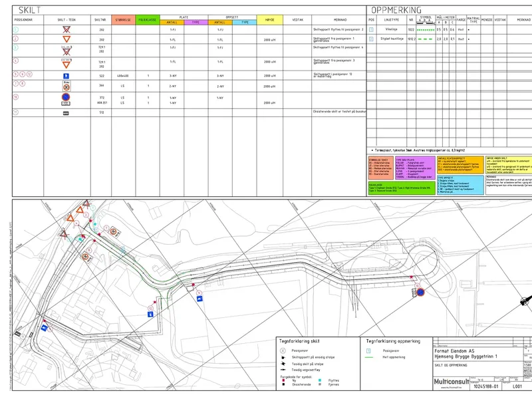
Task: Click the green Hvit oppmerking legend line
Action: click(369, 357)
